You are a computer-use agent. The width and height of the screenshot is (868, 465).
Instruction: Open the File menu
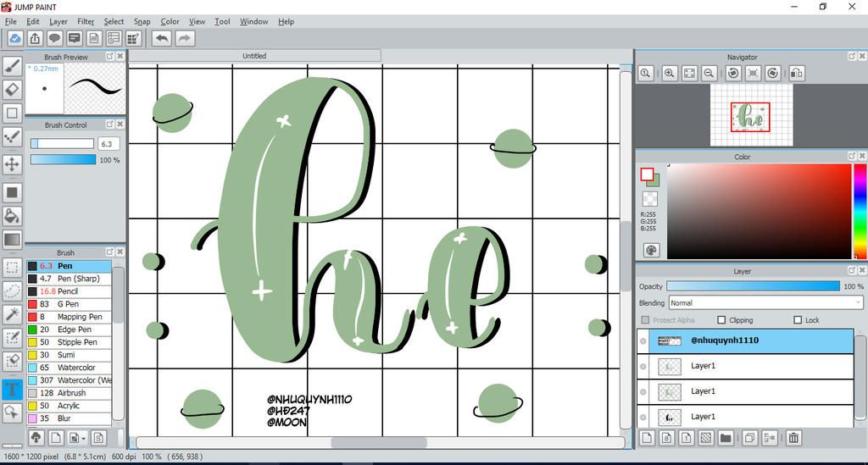10,21
